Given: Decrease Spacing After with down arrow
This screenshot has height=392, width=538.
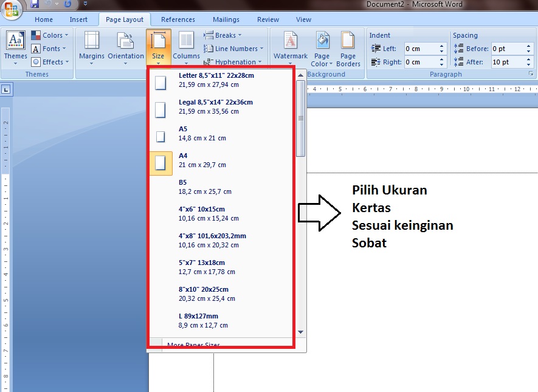Looking at the screenshot, I should (x=528, y=65).
